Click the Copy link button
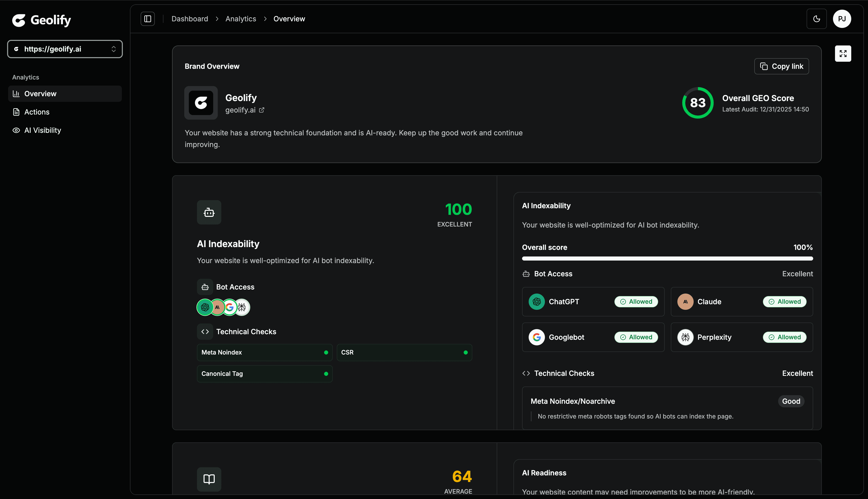Viewport: 868px width, 499px height. [x=782, y=66]
